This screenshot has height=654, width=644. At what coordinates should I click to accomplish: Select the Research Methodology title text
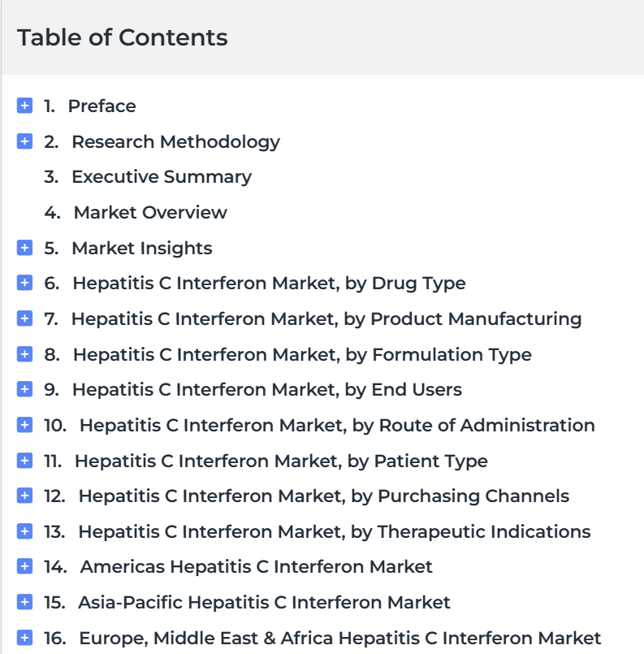click(x=175, y=141)
